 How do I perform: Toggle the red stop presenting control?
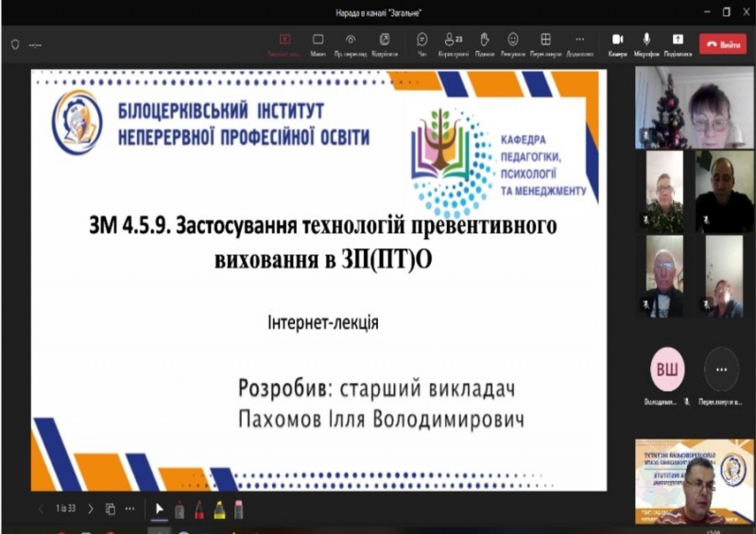[x=284, y=40]
